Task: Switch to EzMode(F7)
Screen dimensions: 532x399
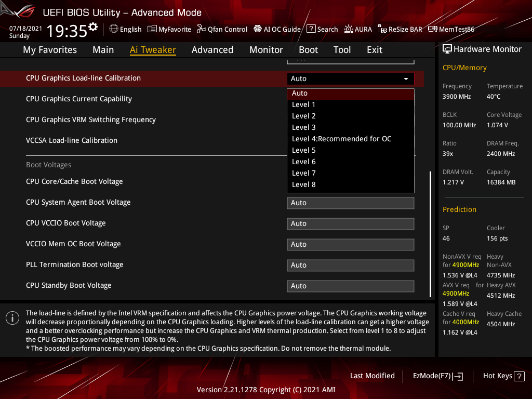Action: click(437, 376)
